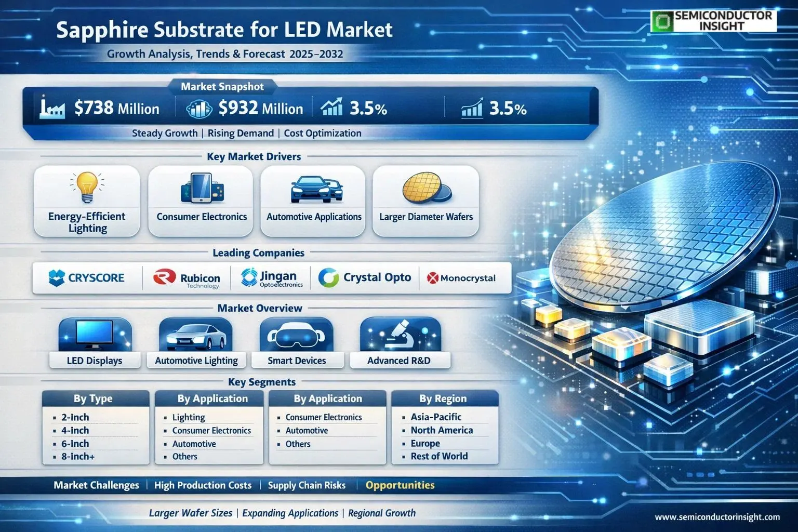Image resolution: width=798 pixels, height=532 pixels.
Task: Click the globe bar-chart icon beside $932 Million
Action: point(199,109)
